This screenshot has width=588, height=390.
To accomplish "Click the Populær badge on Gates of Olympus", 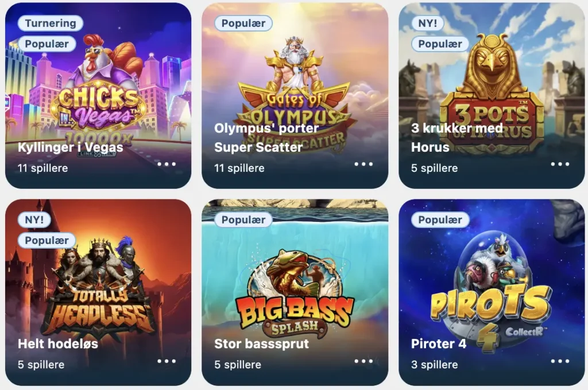I will click(243, 23).
